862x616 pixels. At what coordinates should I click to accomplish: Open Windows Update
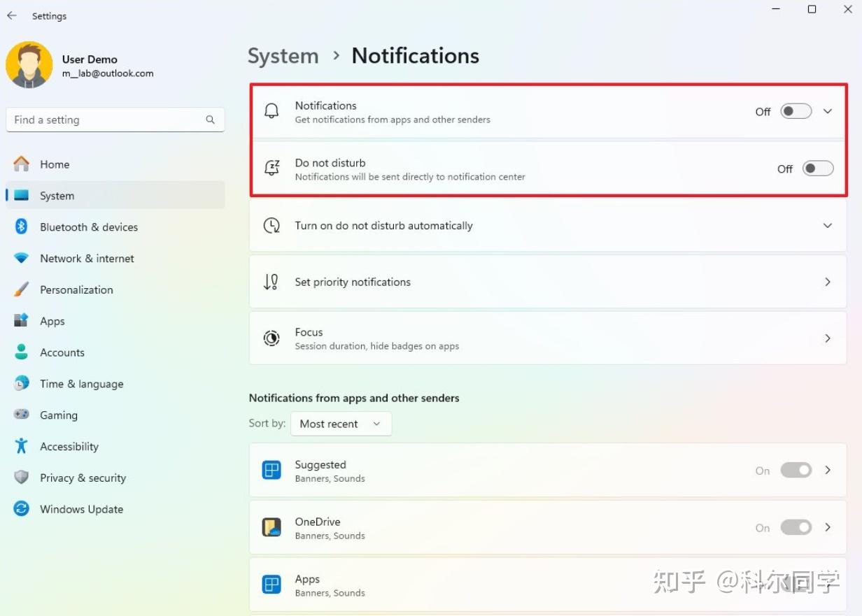coord(81,509)
